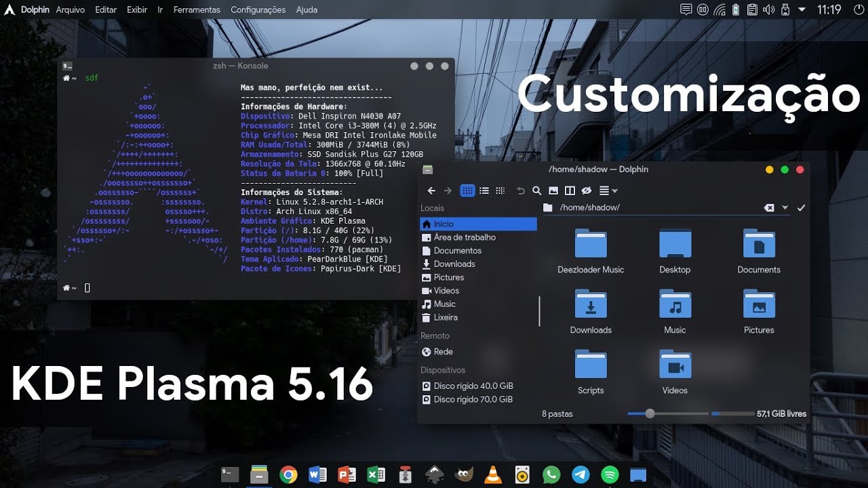Open the Ir menu
Image resolution: width=868 pixels, height=488 pixels.
[160, 9]
